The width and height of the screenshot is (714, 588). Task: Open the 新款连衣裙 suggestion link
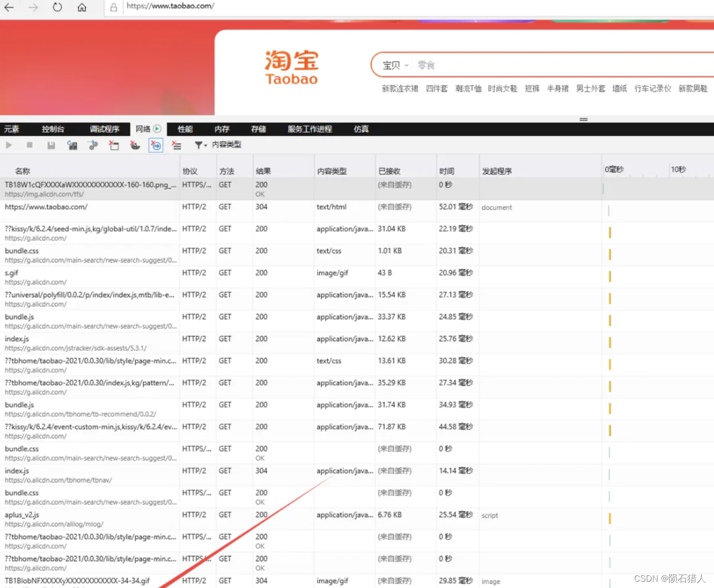tap(400, 89)
